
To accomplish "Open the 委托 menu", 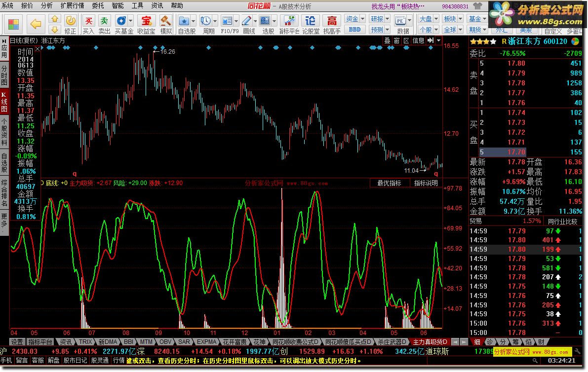I will (98, 5).
